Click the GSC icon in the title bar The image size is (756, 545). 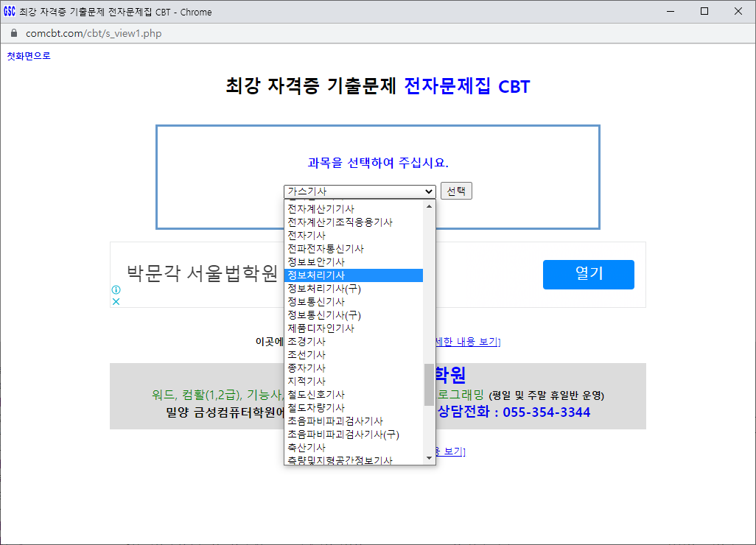click(x=10, y=12)
